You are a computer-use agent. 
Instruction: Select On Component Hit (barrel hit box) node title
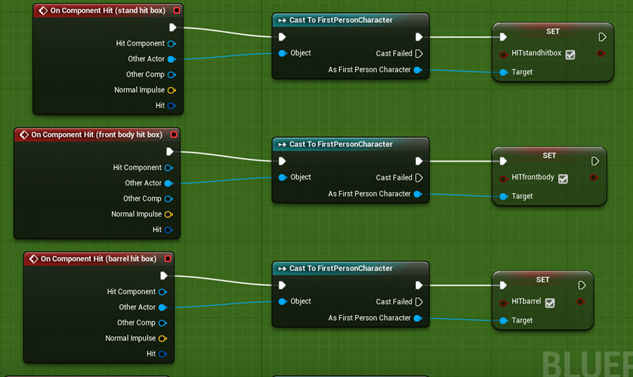point(99,259)
